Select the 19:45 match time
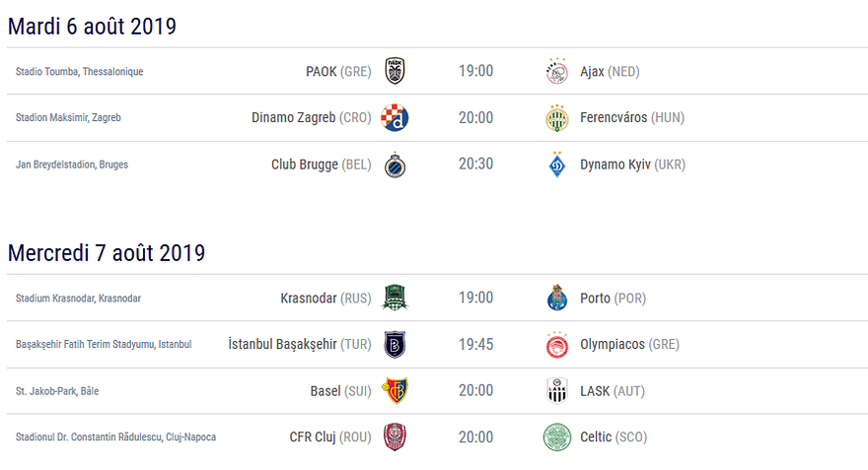The image size is (868, 470). pyautogui.click(x=475, y=344)
